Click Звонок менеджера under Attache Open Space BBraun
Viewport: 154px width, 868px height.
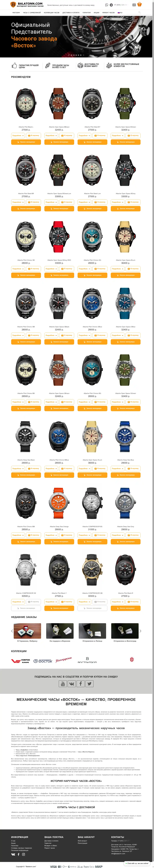tap(59, 142)
